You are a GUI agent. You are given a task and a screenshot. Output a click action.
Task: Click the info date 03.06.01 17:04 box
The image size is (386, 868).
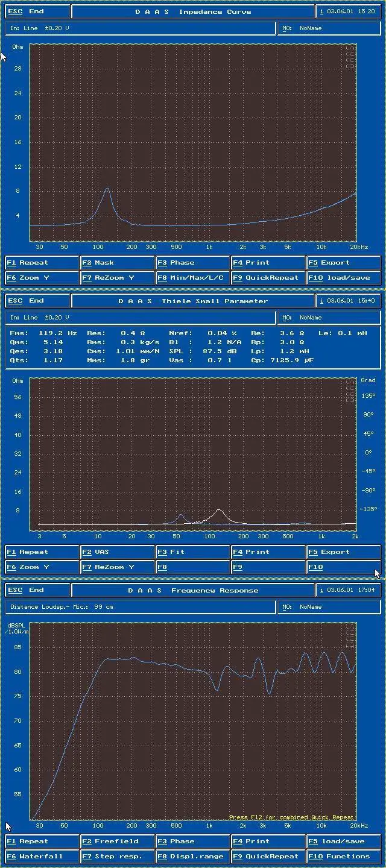349,591
